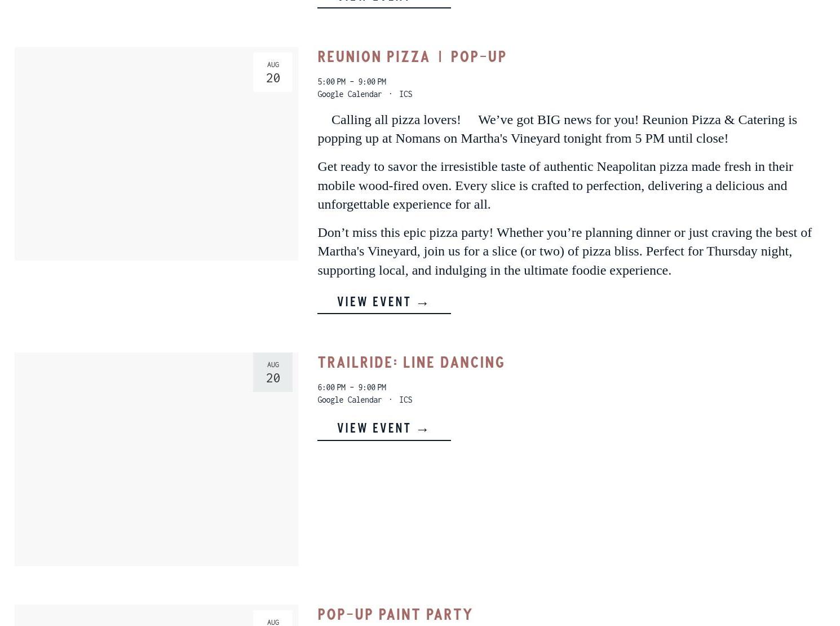Image resolution: width=840 pixels, height=626 pixels.
Task: Open the Pop-Up Paint Party event title
Action: point(395,614)
